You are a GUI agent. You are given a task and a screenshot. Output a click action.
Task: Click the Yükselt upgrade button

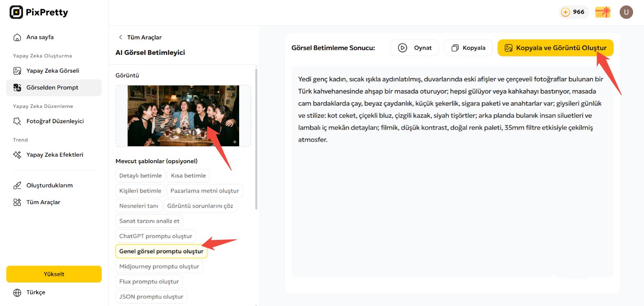pos(54,274)
